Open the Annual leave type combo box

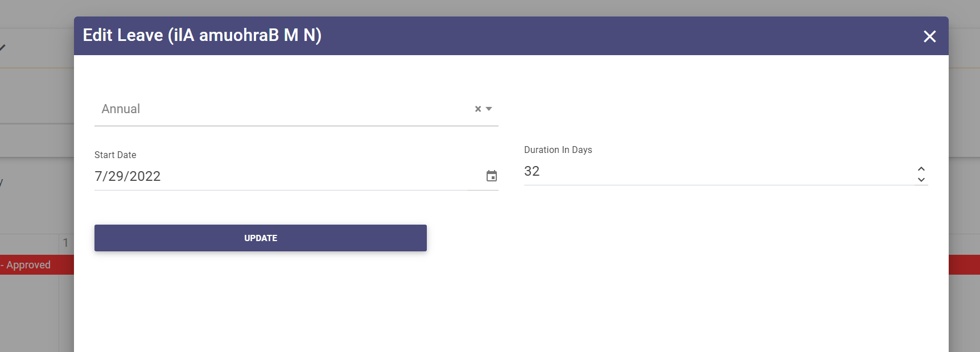point(285,109)
